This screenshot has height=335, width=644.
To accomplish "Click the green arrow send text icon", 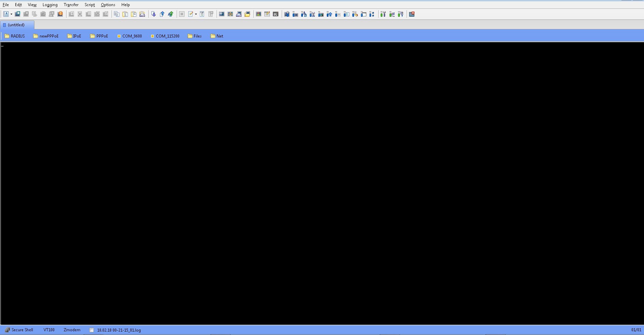I will point(171,14).
